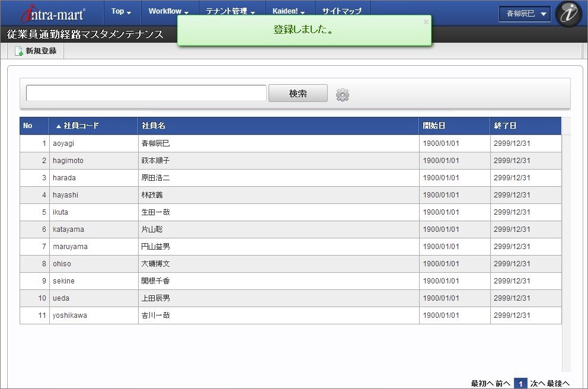
Task: Click the 検索 button
Action: [298, 94]
